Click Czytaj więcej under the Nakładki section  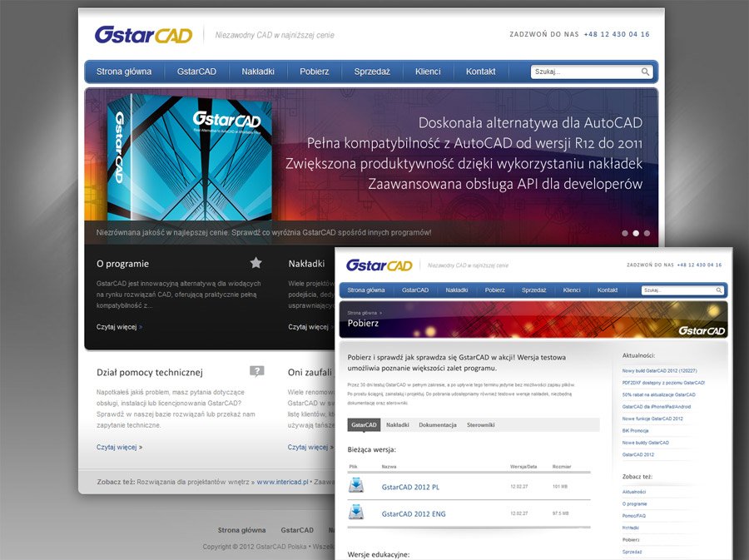(310, 327)
